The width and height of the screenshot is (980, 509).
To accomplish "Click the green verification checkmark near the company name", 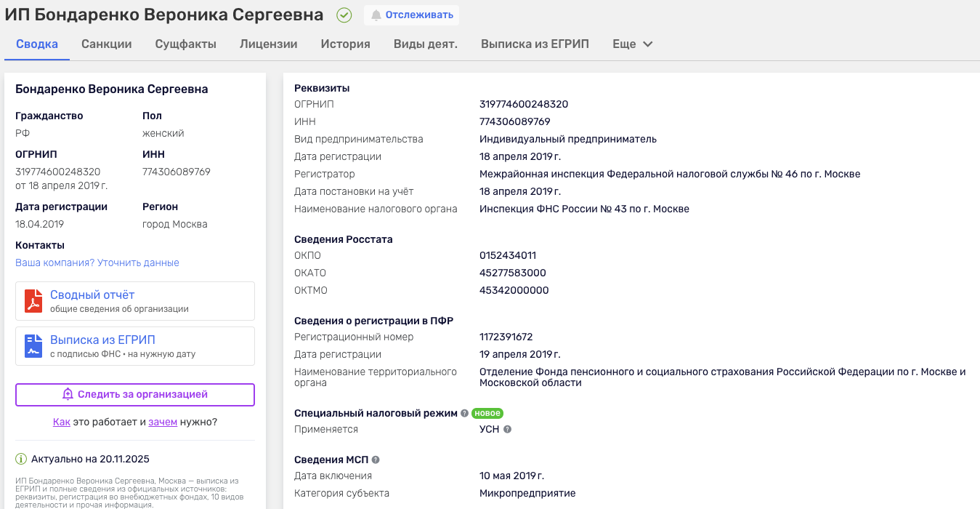I will tap(344, 15).
